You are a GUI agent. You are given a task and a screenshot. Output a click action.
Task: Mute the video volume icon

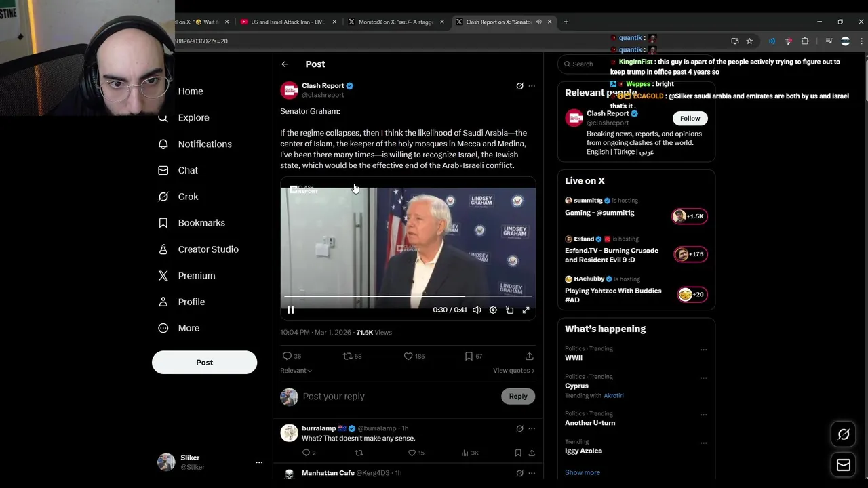point(477,310)
